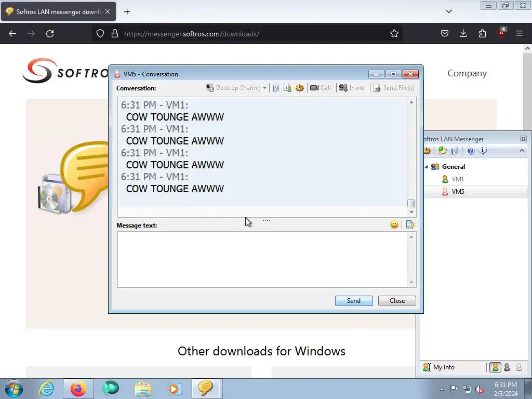Screen dimensions: 532x399
Task: Open Firefox extensions puzzle icon
Action: [482, 34]
